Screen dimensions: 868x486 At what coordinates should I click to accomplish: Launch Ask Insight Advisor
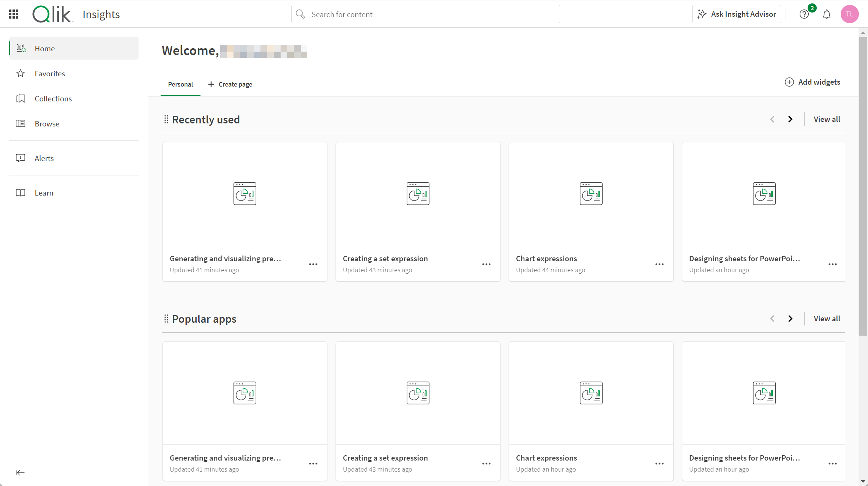tap(736, 14)
